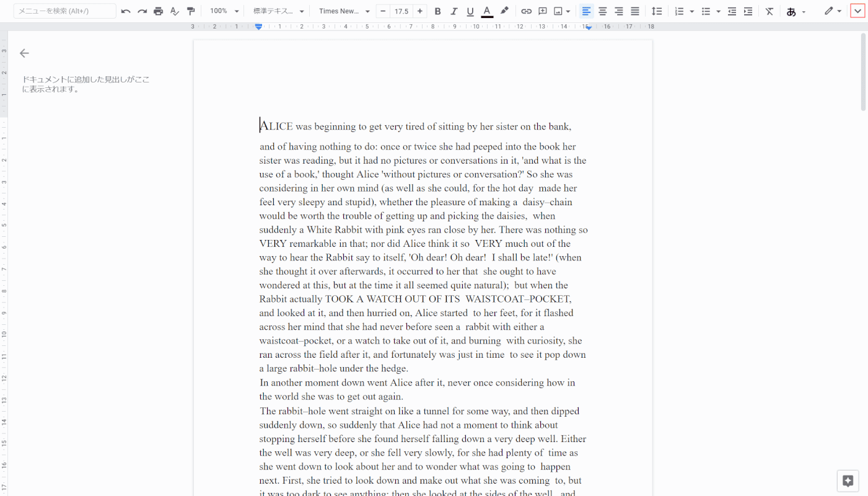Click the undo arrow icon
Viewport: 868px width, 496px height.
(x=126, y=11)
